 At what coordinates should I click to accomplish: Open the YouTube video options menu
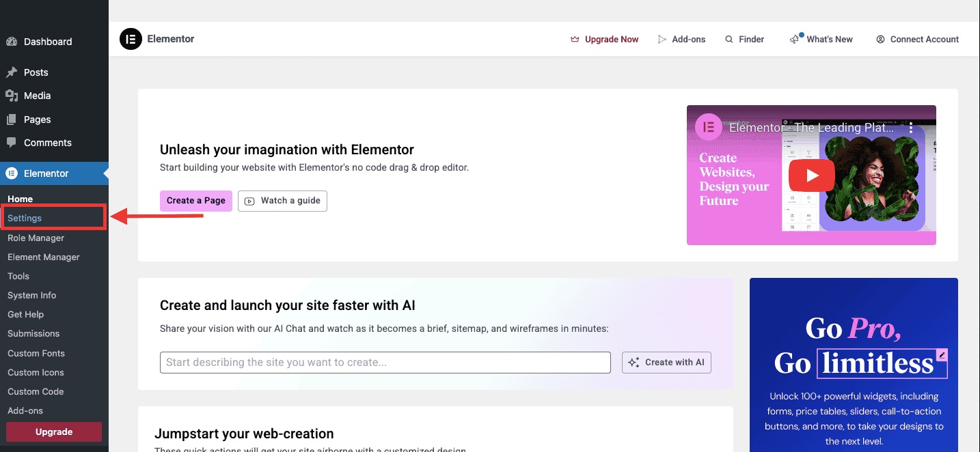point(911,128)
